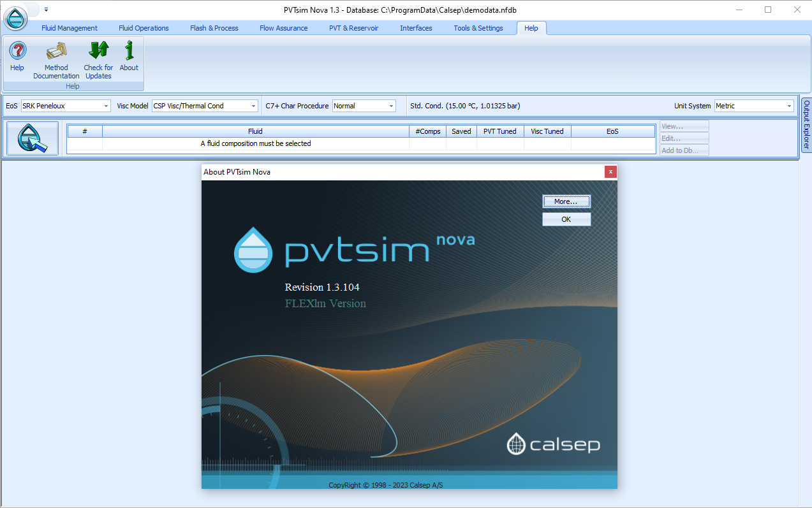The image size is (812, 508).
Task: Select the Interfaces ribbon tab
Action: click(x=416, y=28)
